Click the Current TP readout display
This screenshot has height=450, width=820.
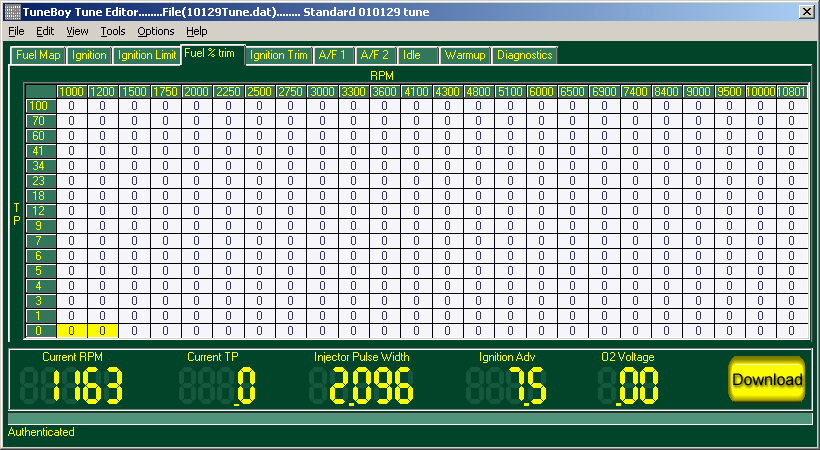218,386
